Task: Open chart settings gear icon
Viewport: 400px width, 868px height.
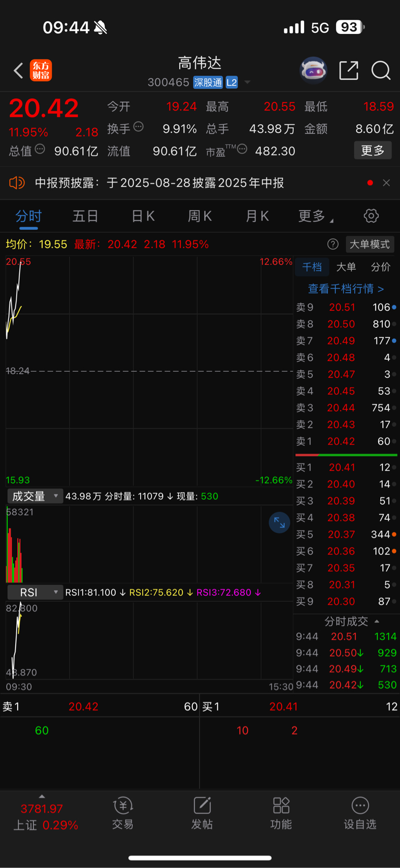Action: 371,216
